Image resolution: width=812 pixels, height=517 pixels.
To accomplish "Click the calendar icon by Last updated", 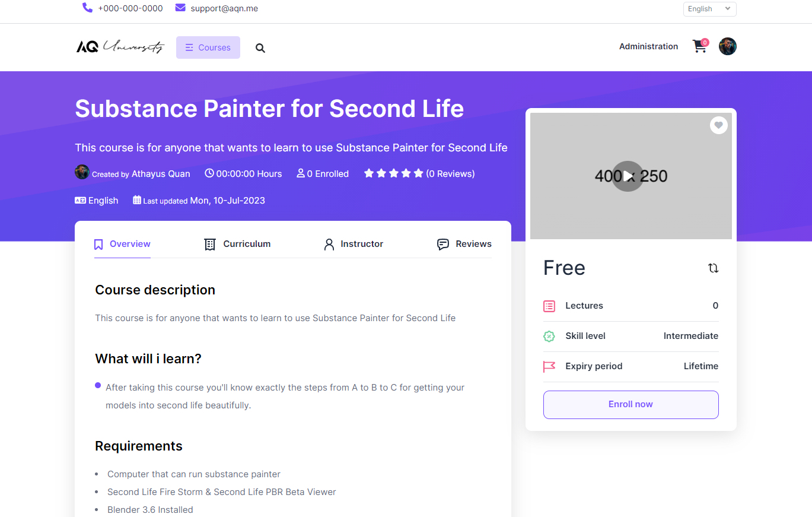I will point(137,200).
